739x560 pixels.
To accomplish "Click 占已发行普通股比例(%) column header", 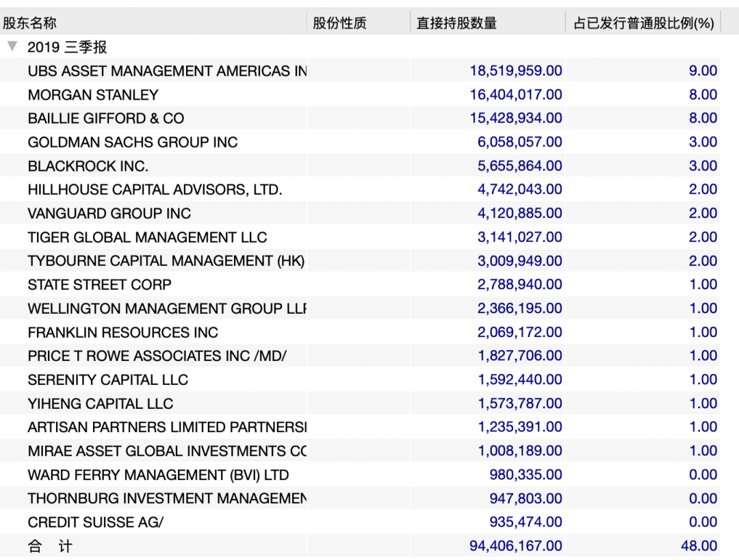I will [643, 23].
